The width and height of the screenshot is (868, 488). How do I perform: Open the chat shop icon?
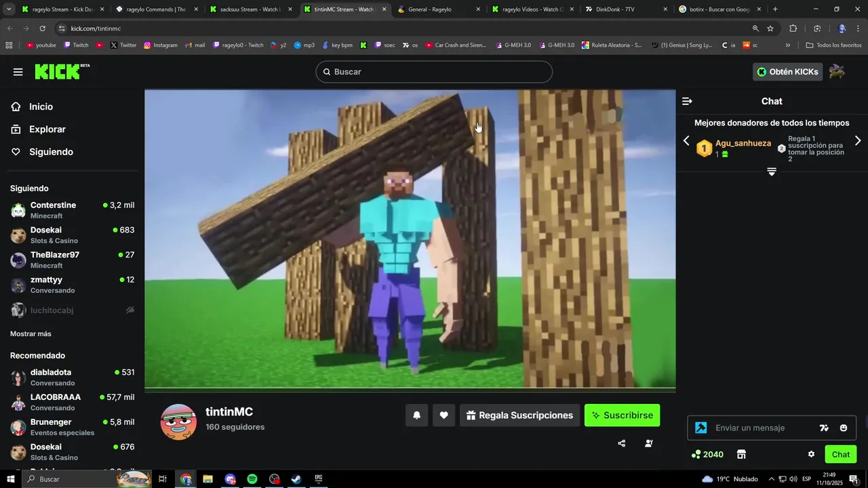741,454
